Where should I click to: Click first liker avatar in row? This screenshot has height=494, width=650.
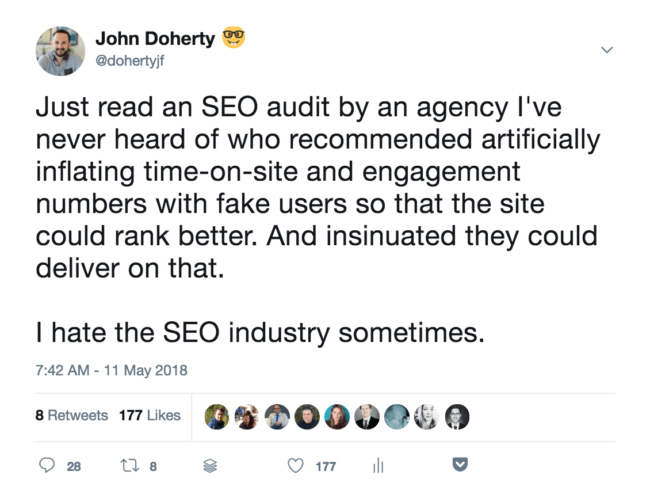coord(217,417)
